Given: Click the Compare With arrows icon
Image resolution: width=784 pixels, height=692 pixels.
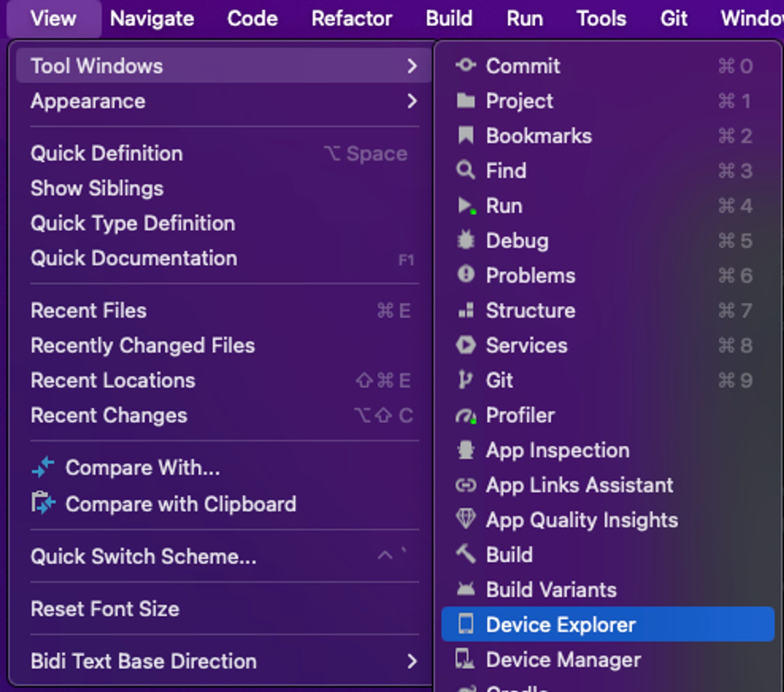Looking at the screenshot, I should click(43, 467).
